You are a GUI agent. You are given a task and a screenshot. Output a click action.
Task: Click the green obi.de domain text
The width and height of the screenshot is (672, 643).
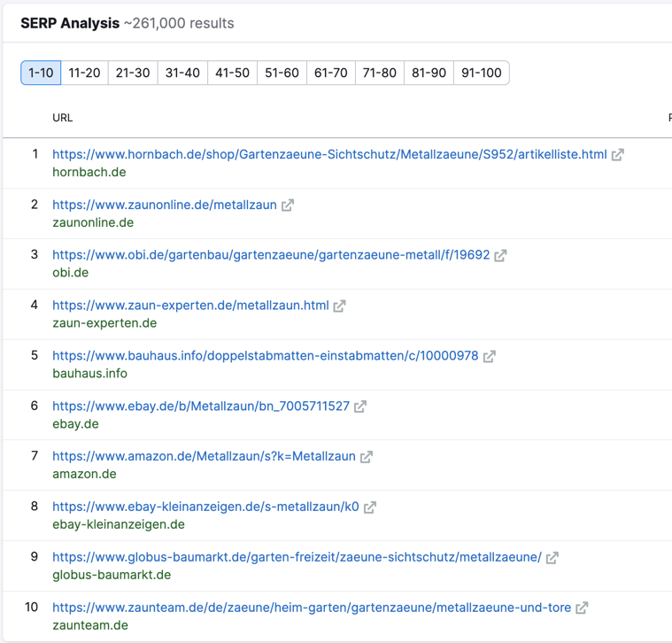(70, 273)
